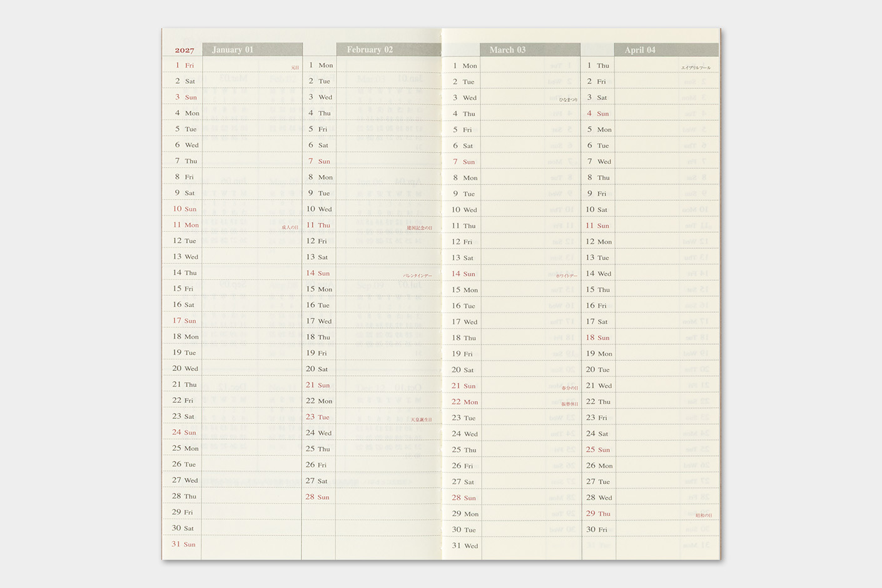Select March 31 Wed row
Viewport: 882px width, 588px height.
click(512, 545)
